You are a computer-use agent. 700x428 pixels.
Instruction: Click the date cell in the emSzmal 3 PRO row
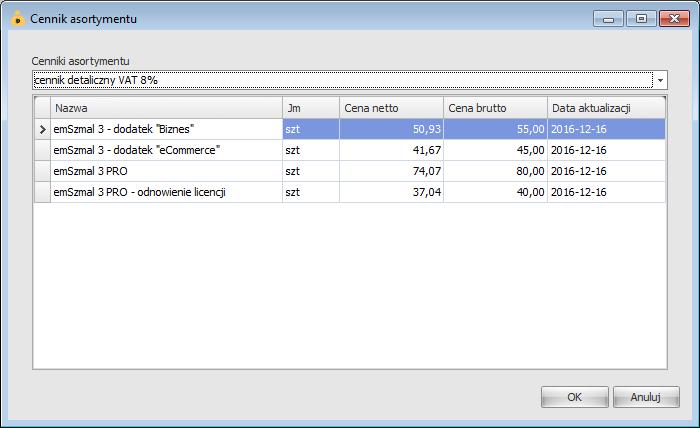tap(606, 171)
